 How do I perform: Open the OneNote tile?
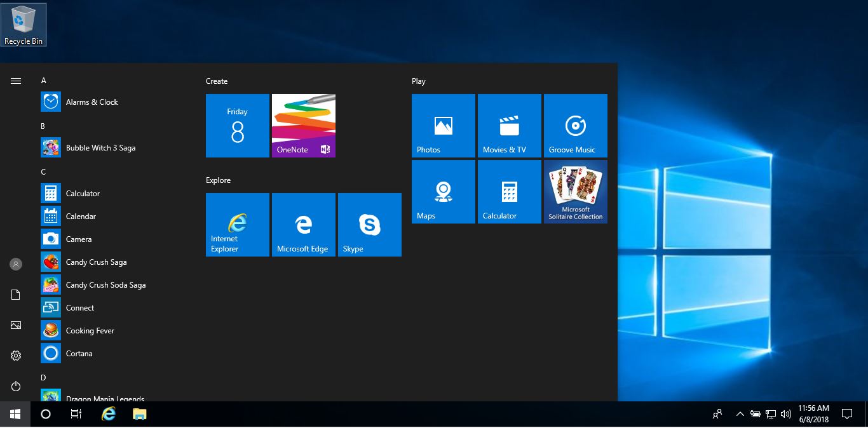[304, 126]
